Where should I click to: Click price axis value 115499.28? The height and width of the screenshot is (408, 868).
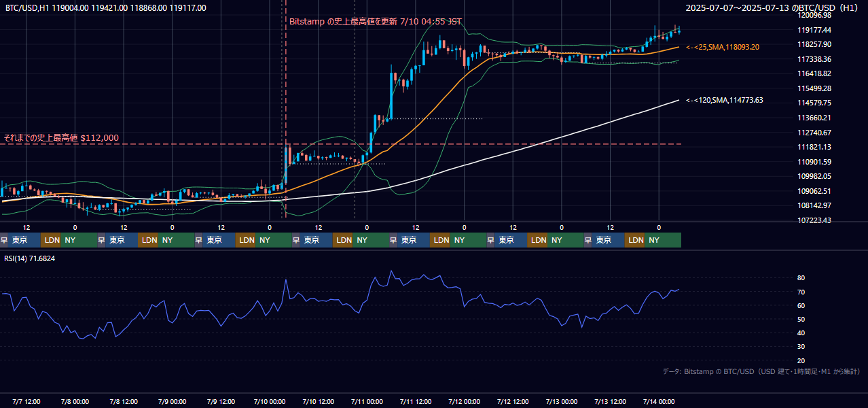814,88
